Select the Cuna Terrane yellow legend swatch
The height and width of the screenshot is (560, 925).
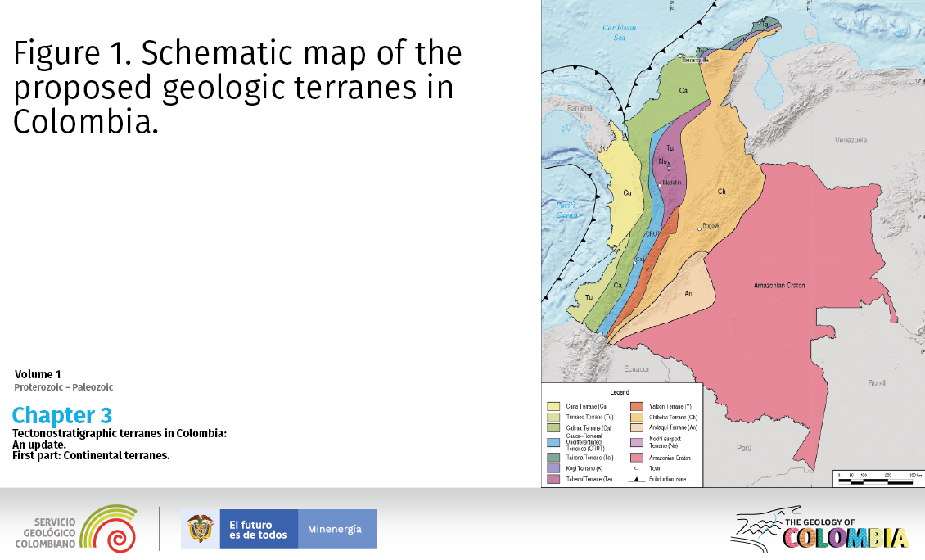click(x=553, y=406)
